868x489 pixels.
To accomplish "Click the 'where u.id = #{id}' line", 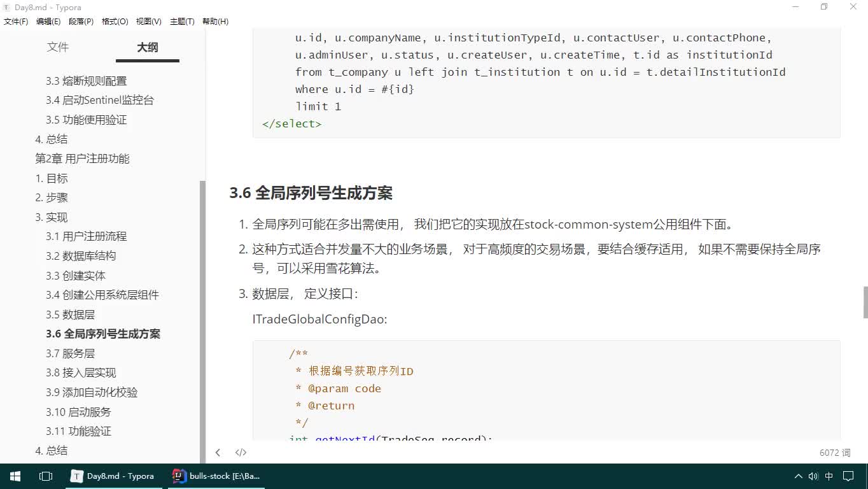I will tap(354, 89).
